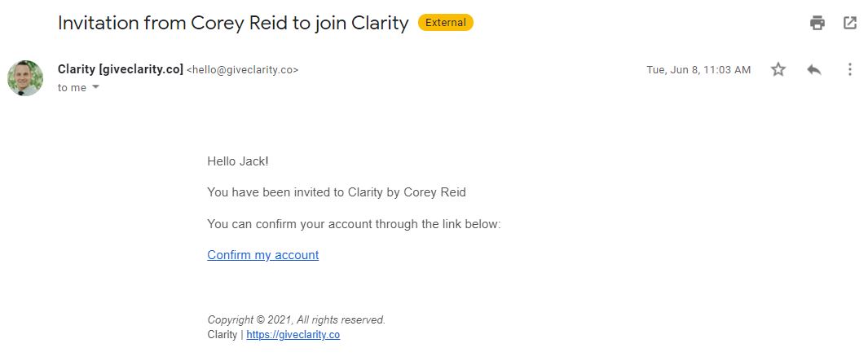Screen dimensions: 868x361
Task: Click the "invited to Clarity by Corey Reid" line
Action: [x=336, y=192]
